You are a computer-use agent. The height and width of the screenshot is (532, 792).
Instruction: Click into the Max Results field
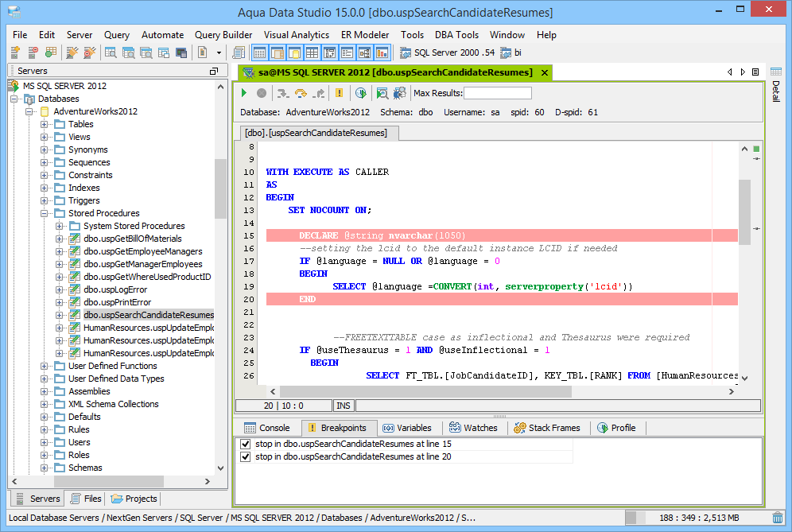498,93
